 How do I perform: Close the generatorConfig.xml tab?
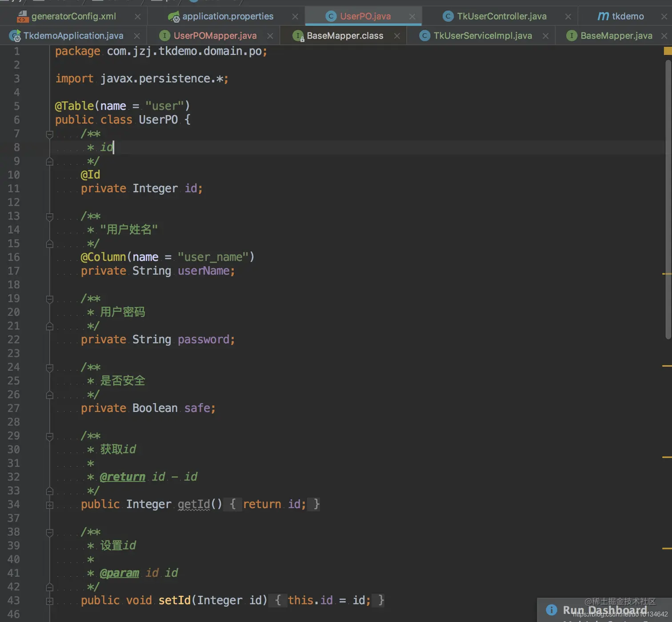(x=138, y=16)
